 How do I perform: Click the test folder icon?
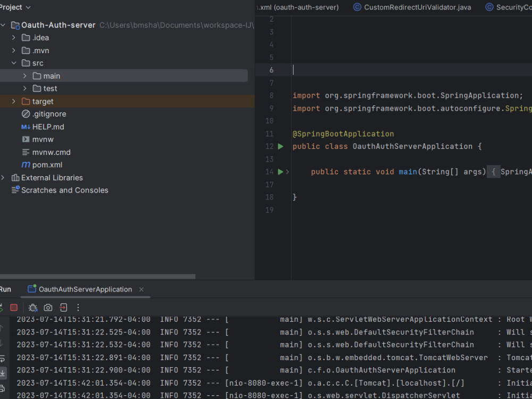(37, 88)
